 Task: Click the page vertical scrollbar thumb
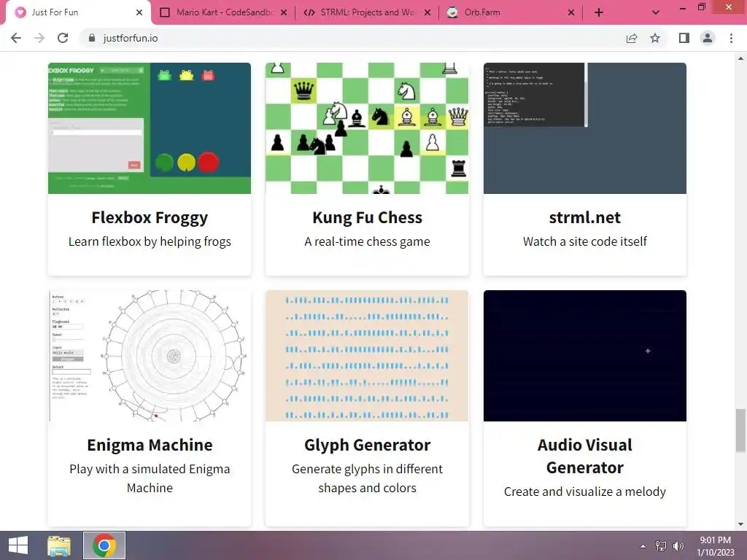[740, 430]
